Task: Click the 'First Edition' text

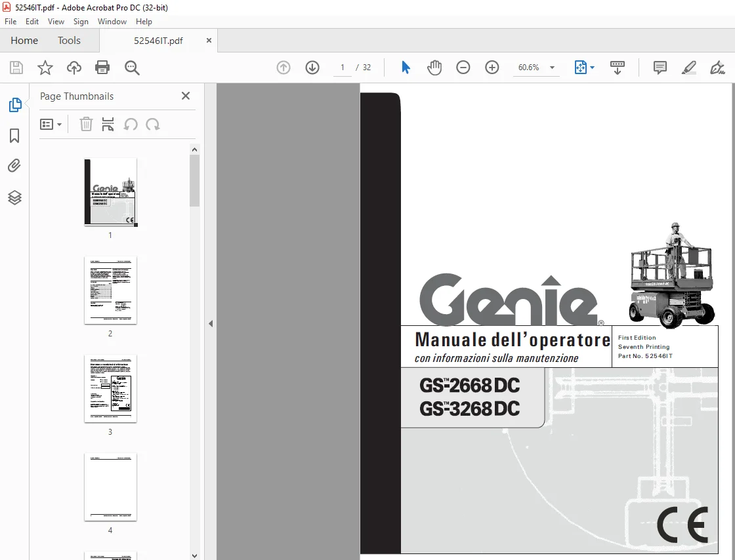Action: (637, 338)
